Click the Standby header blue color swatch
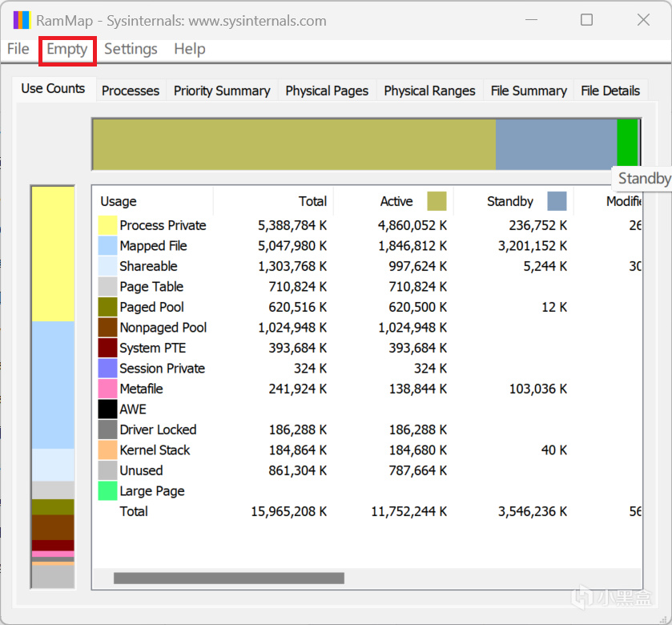Screen dimensions: 672x625 pyautogui.click(x=557, y=201)
